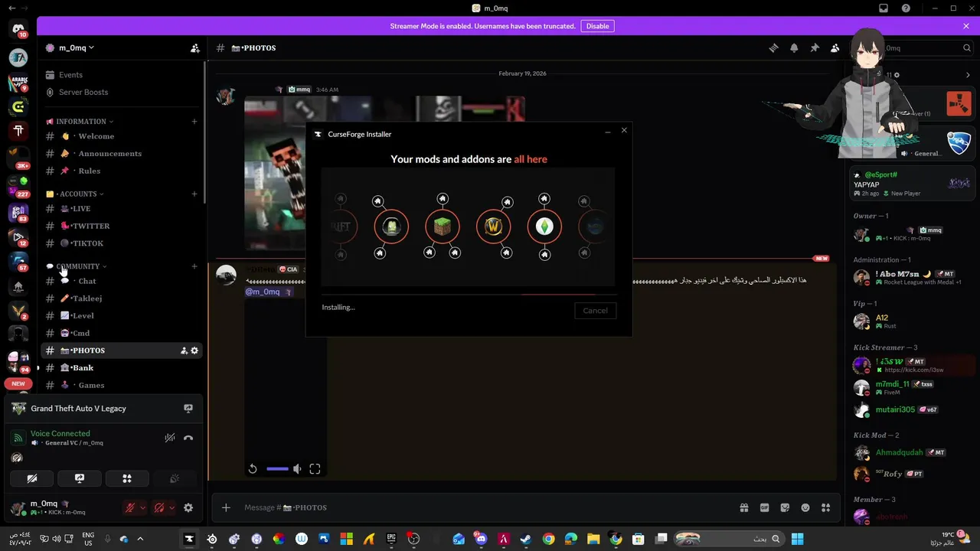Open the apps launcher in message bar

point(825,507)
